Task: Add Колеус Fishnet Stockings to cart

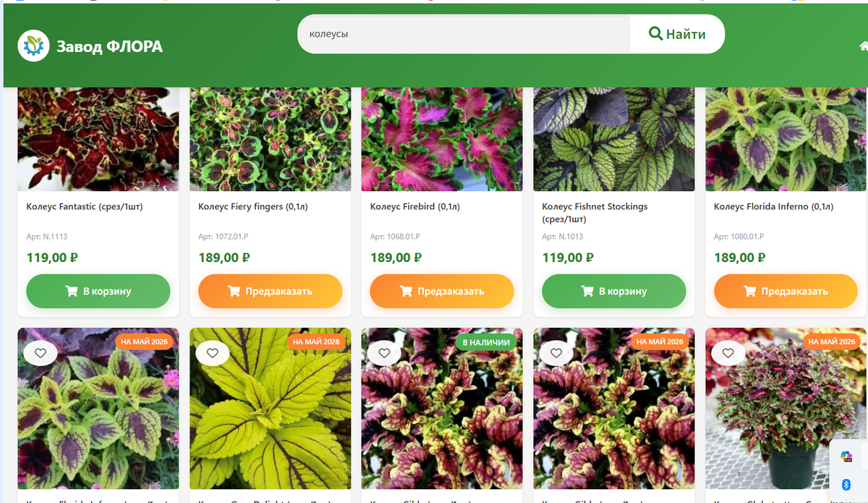Action: point(614,291)
